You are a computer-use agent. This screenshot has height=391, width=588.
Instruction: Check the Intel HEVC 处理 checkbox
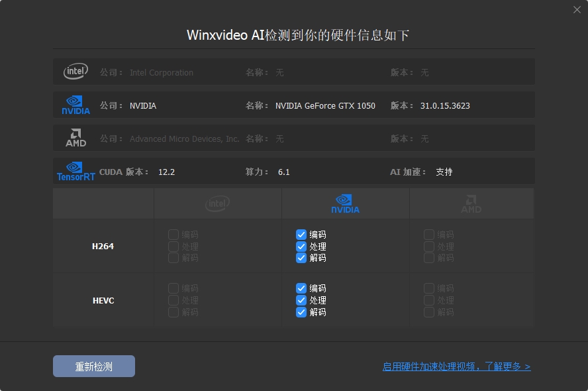(173, 300)
